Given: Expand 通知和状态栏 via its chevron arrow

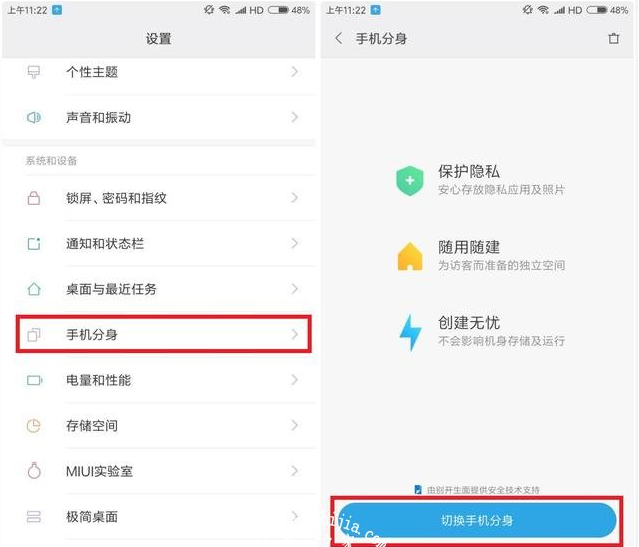Looking at the screenshot, I should coord(295,244).
